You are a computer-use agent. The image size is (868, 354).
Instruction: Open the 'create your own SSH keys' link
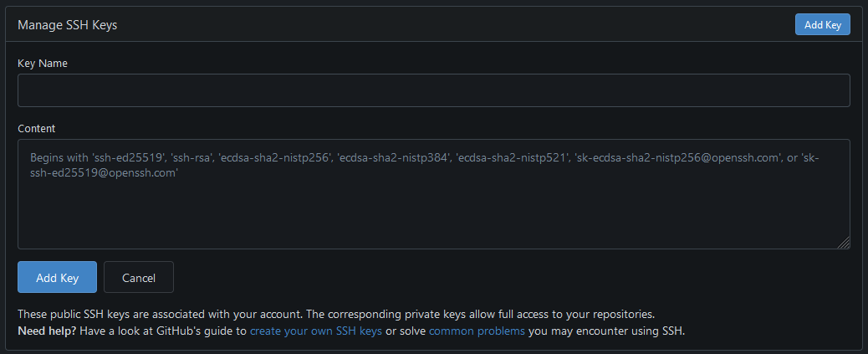[x=316, y=331]
